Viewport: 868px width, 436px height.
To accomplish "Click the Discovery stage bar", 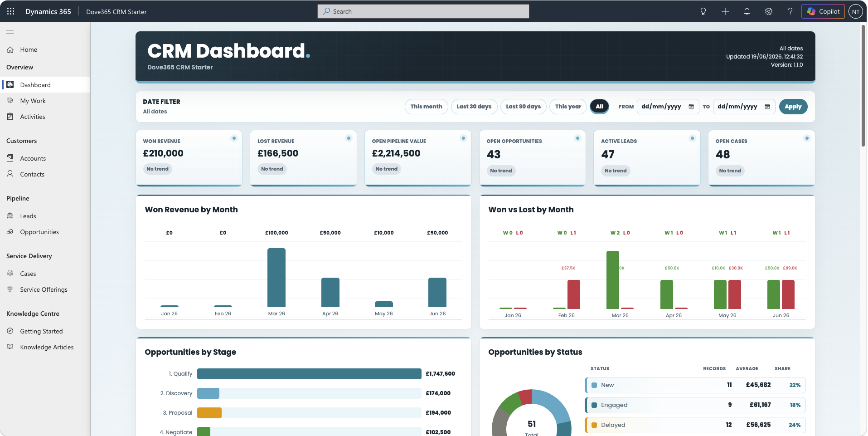I will pos(209,393).
